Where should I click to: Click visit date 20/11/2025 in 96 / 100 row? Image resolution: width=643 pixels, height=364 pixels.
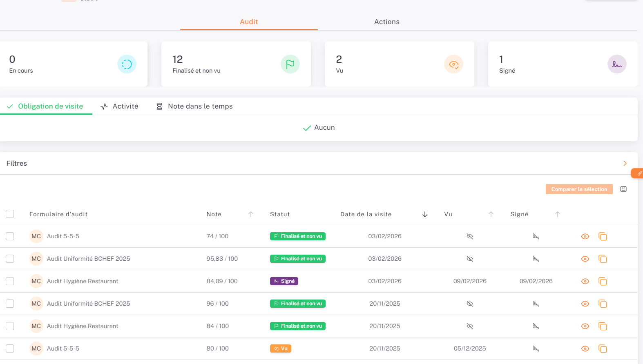385,304
